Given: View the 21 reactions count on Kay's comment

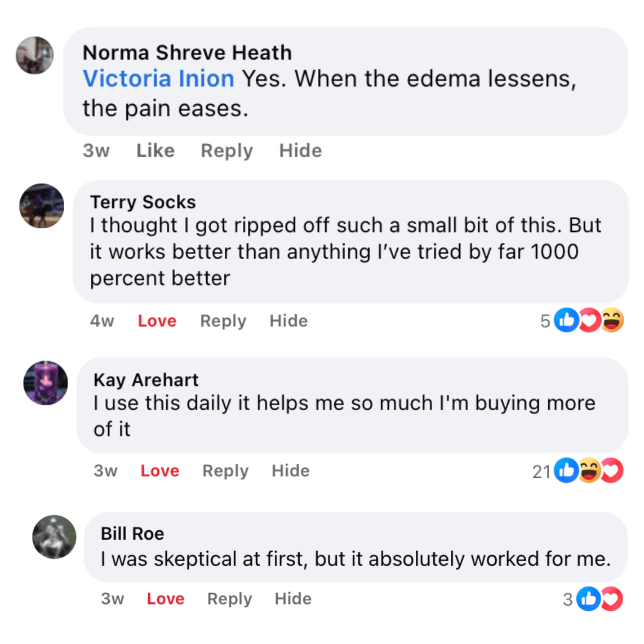Looking at the screenshot, I should (x=541, y=471).
